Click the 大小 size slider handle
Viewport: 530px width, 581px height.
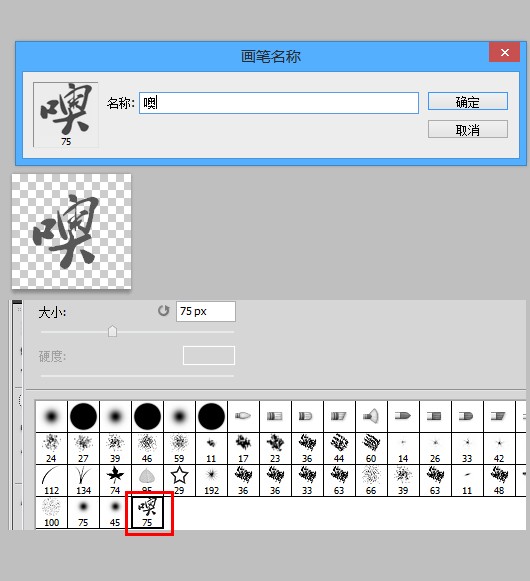tap(112, 331)
